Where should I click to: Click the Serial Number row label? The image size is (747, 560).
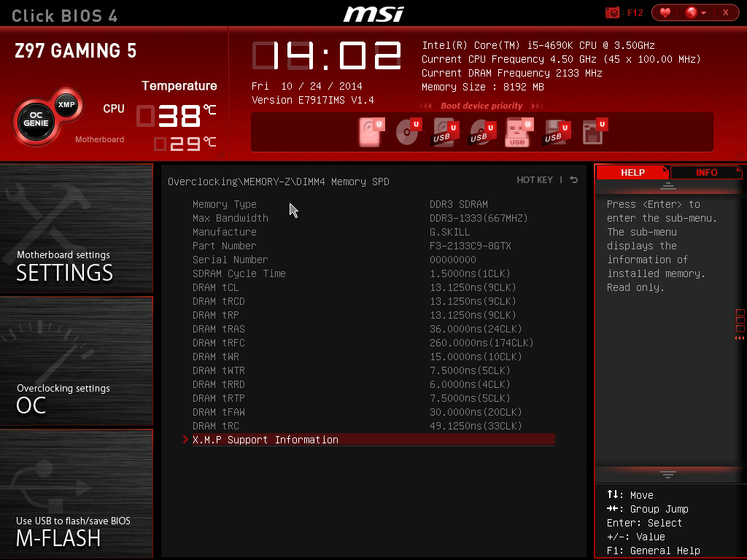tap(230, 260)
